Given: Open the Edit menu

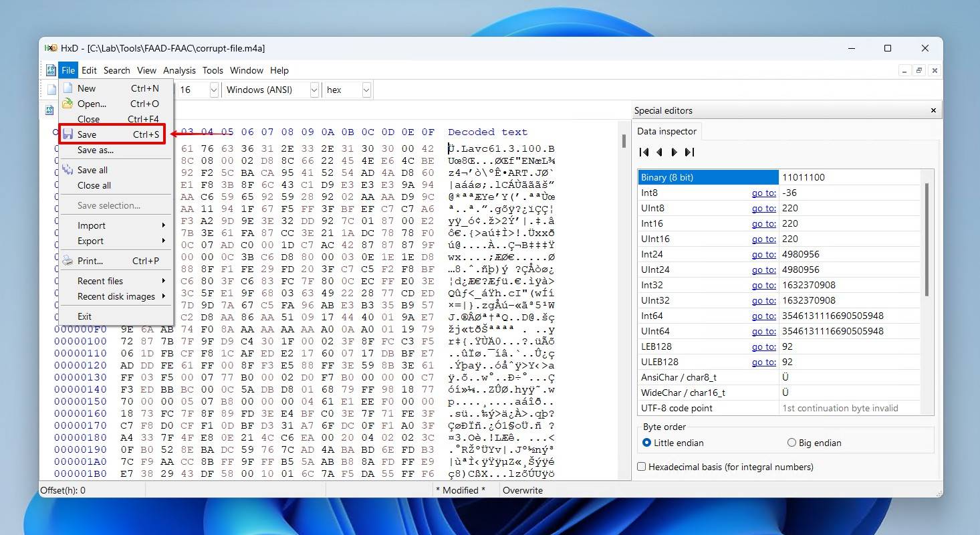Looking at the screenshot, I should click(x=90, y=70).
